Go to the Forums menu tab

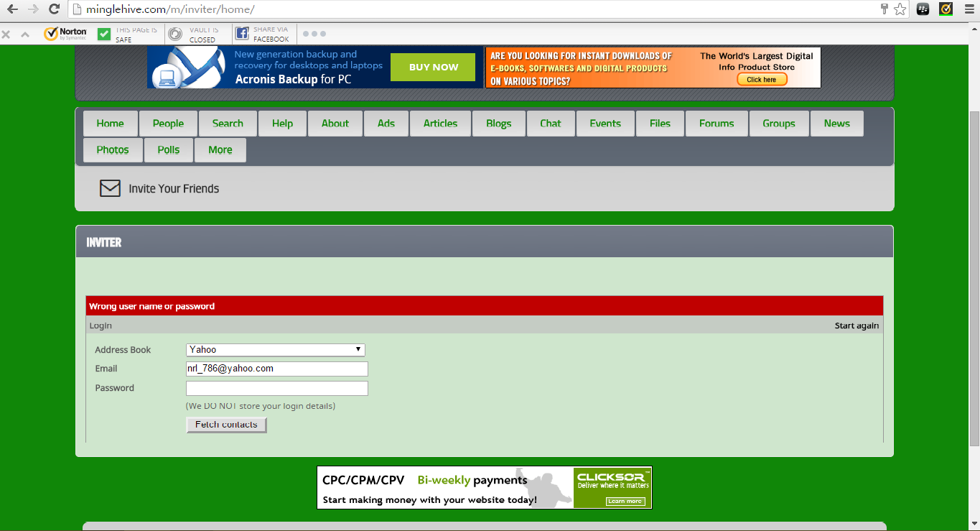click(x=717, y=124)
